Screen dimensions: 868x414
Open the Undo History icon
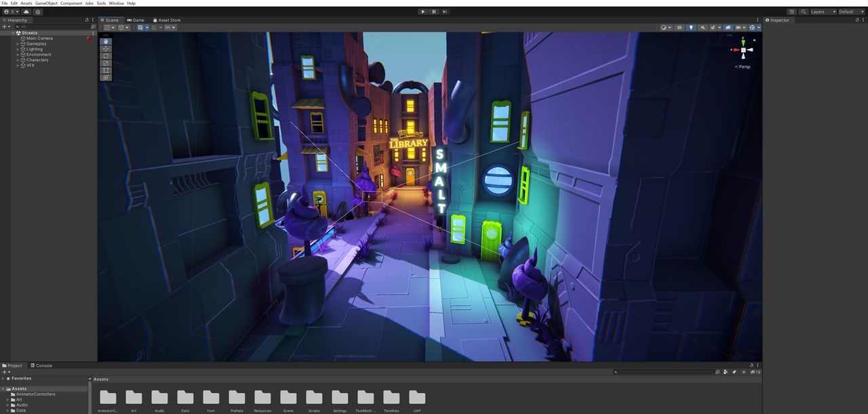coord(791,12)
